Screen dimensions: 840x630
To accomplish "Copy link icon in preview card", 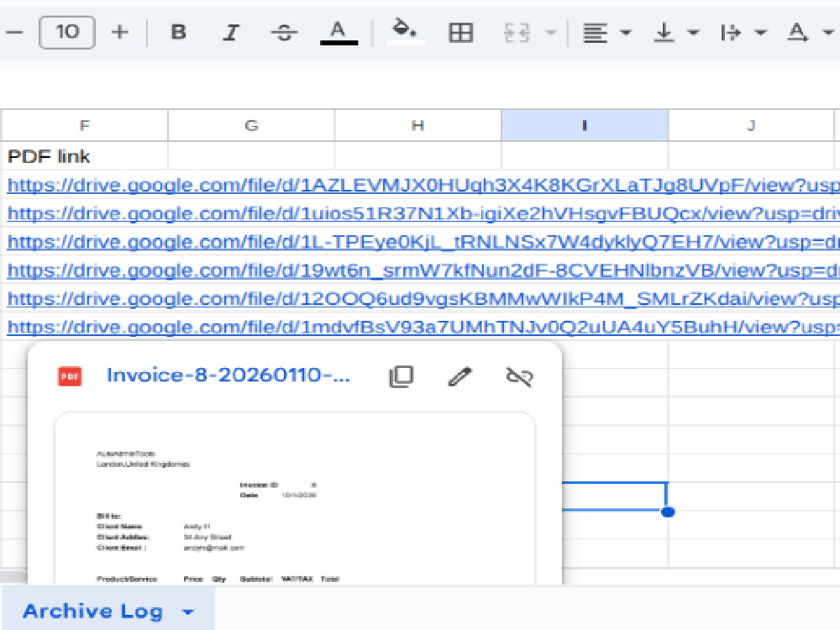I will 402,376.
